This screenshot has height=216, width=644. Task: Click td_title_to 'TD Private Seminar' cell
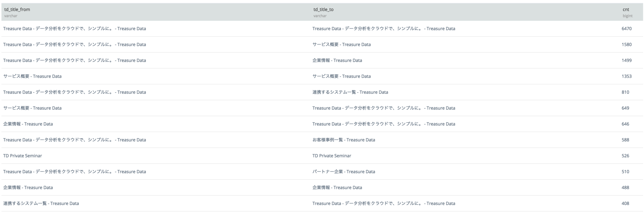(332, 156)
